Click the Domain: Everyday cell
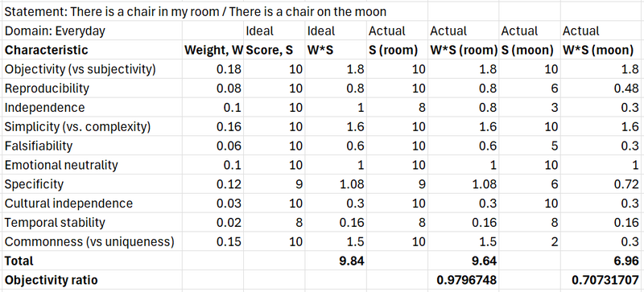The height and width of the screenshot is (292, 644). coord(93,31)
